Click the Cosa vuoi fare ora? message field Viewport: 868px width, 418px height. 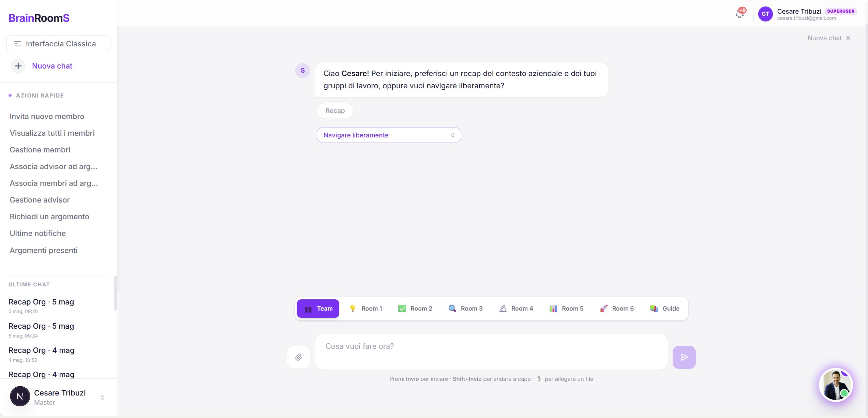click(x=491, y=352)
